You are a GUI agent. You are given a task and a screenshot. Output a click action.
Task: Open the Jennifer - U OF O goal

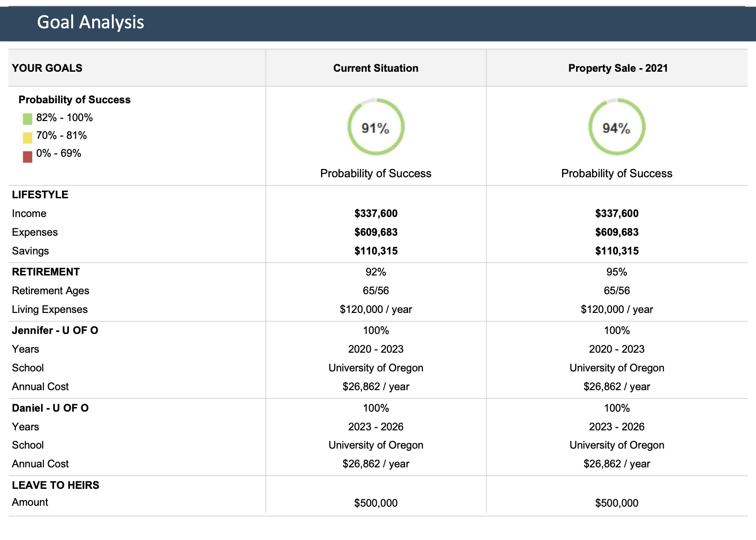pos(55,330)
